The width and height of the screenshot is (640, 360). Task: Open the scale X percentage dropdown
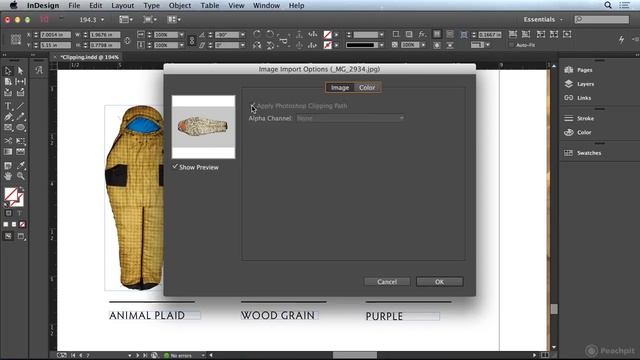181,35
